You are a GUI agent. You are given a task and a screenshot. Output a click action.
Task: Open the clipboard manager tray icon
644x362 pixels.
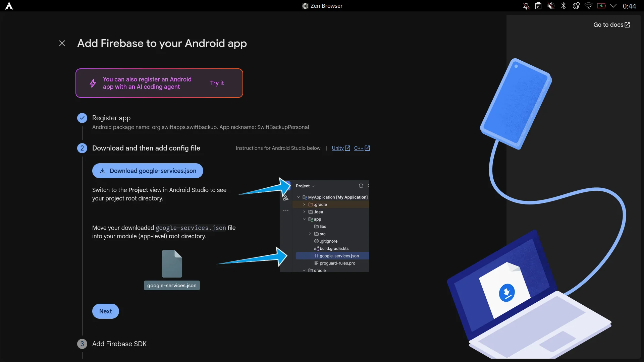coord(538,6)
